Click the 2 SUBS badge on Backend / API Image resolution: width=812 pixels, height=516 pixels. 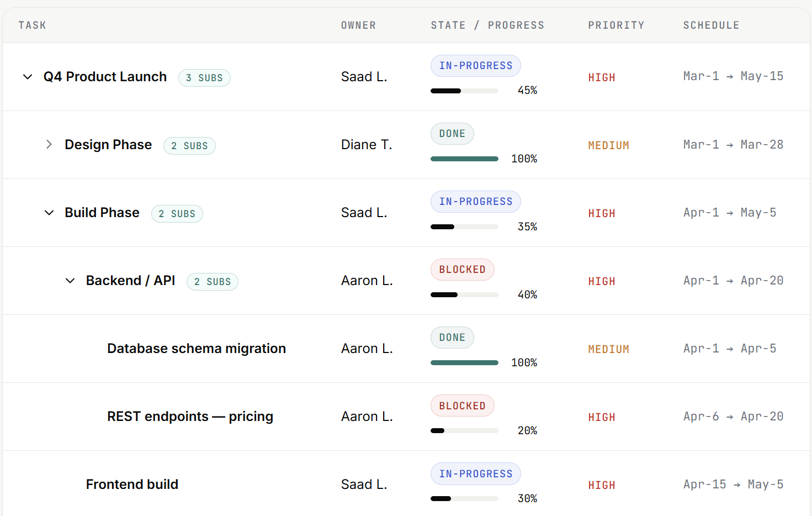tap(213, 282)
